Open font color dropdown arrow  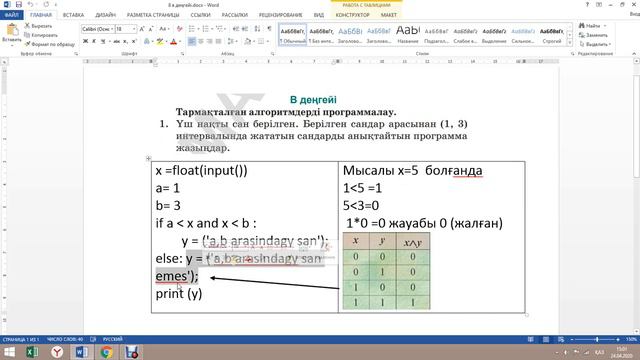pyautogui.click(x=180, y=42)
